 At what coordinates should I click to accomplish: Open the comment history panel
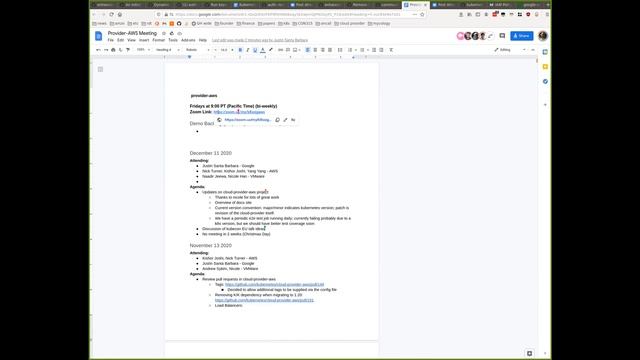click(x=502, y=36)
